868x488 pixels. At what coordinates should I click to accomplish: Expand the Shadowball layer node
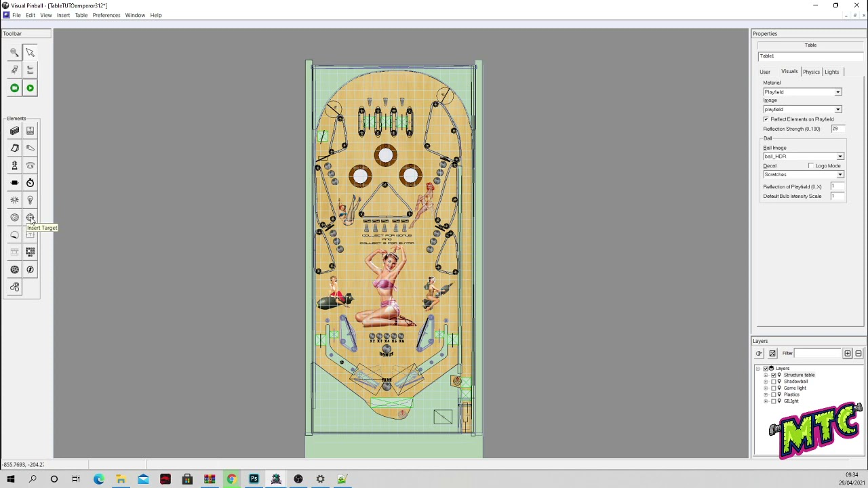[766, 382]
